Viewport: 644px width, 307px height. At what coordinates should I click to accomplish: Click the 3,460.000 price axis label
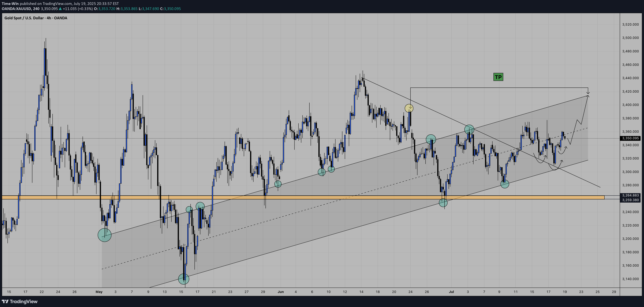point(630,65)
